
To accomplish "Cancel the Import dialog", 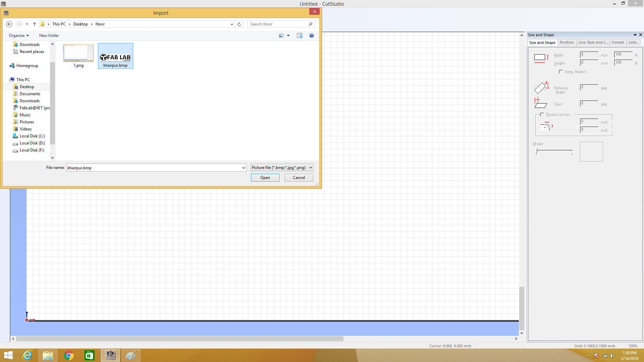I will click(x=299, y=178).
